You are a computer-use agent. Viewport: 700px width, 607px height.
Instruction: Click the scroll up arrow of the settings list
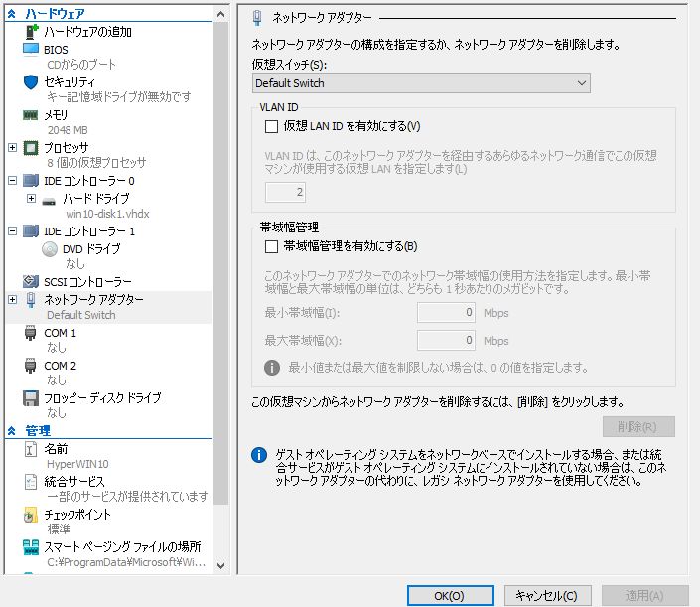(x=220, y=14)
